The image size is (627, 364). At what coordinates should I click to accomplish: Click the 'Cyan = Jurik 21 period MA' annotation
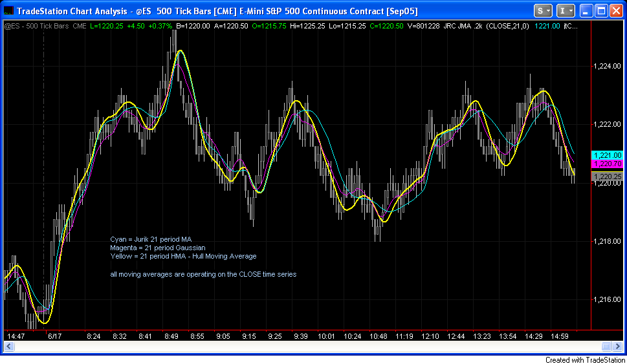click(151, 239)
